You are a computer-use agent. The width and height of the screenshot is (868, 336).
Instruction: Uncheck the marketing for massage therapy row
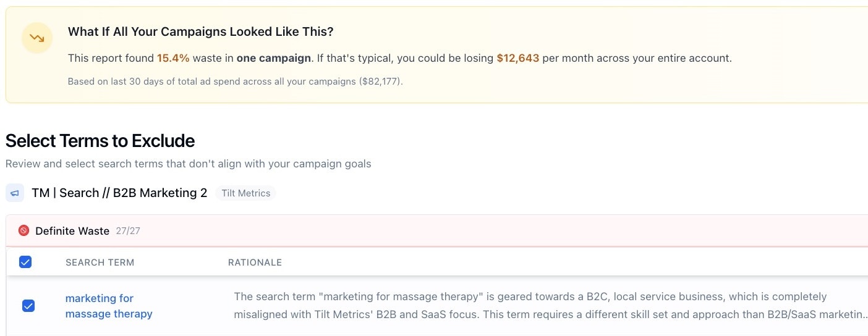[28, 306]
